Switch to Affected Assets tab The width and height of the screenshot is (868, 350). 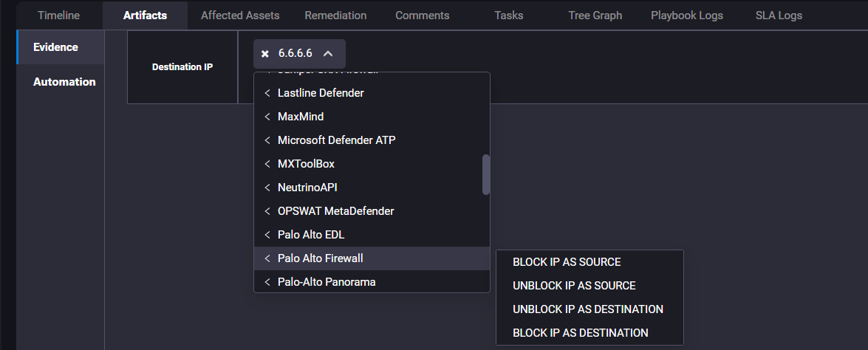pyautogui.click(x=240, y=16)
